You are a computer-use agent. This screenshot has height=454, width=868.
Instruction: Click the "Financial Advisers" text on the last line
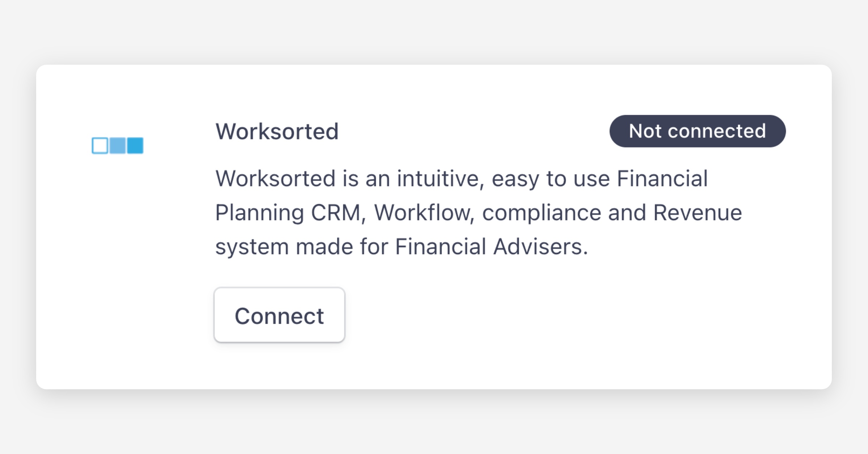491,247
